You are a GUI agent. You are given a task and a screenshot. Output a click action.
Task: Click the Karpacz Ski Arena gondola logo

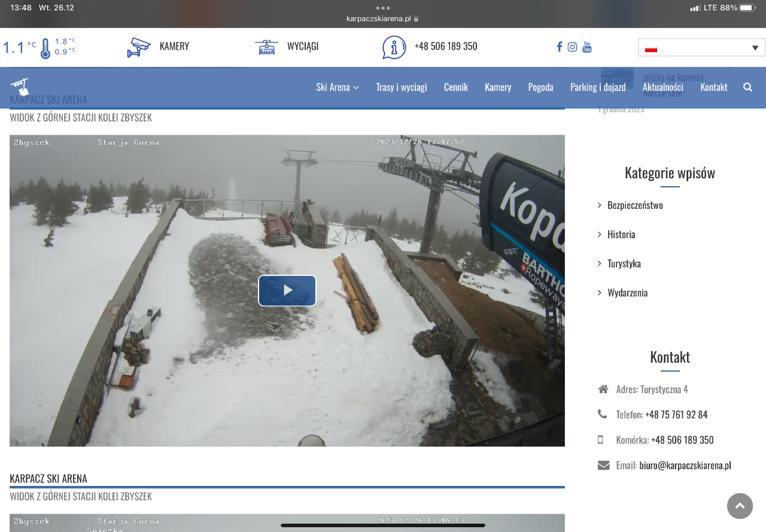[20, 87]
